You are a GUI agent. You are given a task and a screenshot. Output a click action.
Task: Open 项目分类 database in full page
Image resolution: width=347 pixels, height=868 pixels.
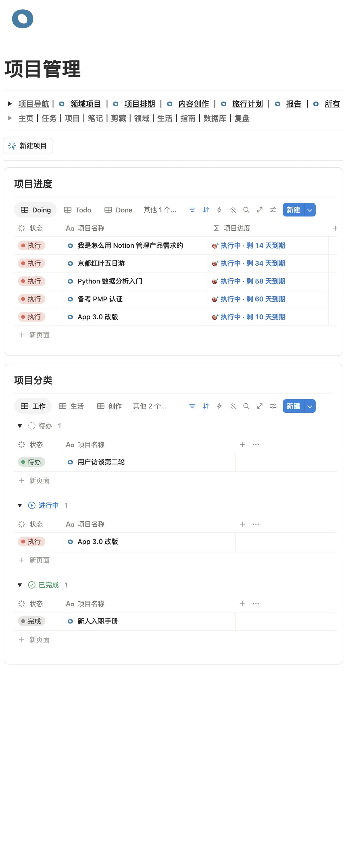coord(260,406)
